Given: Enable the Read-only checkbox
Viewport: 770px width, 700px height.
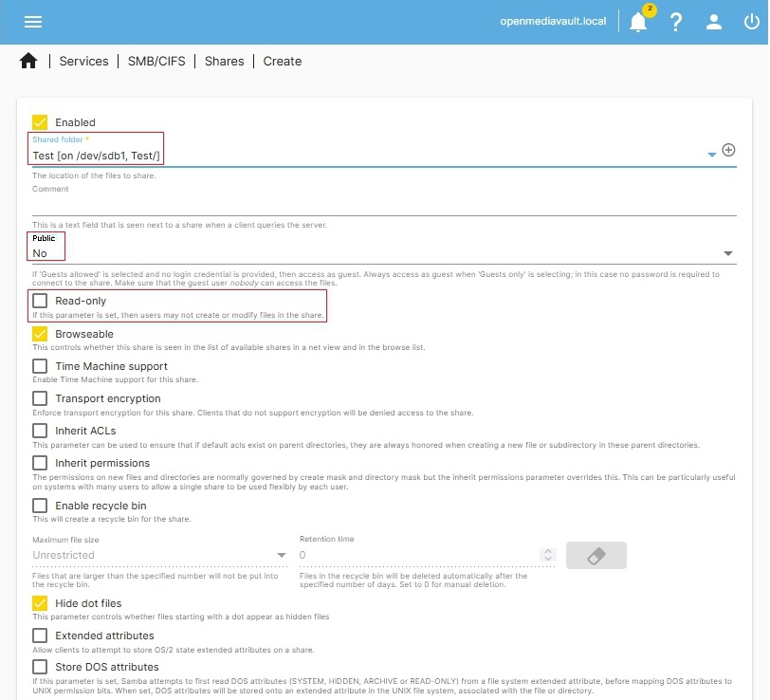Looking at the screenshot, I should 40,301.
